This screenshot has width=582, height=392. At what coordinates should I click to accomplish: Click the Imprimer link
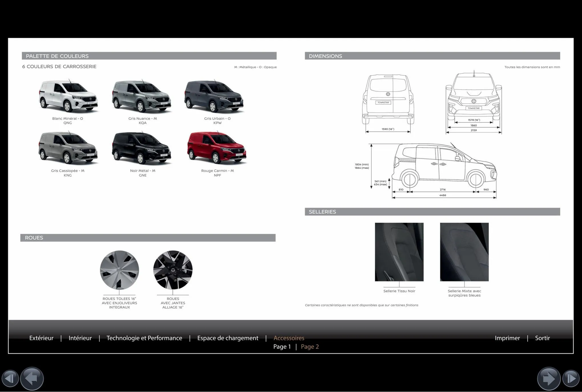pos(507,338)
